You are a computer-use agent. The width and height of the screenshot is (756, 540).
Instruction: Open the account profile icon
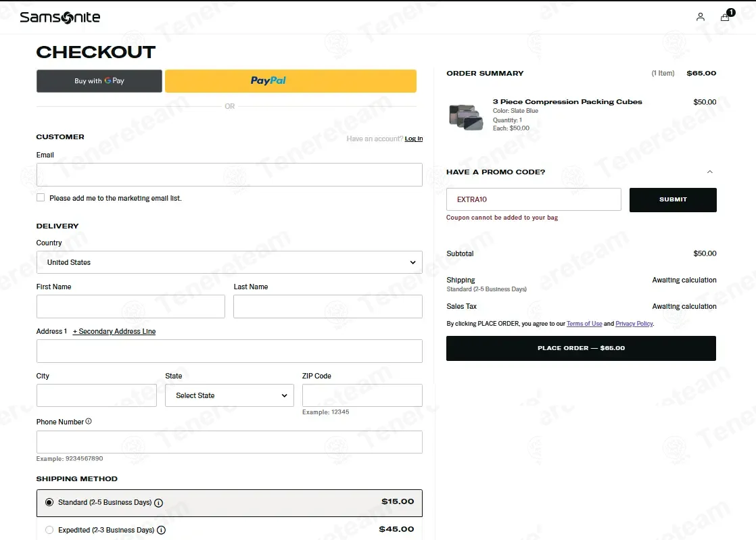pos(700,17)
